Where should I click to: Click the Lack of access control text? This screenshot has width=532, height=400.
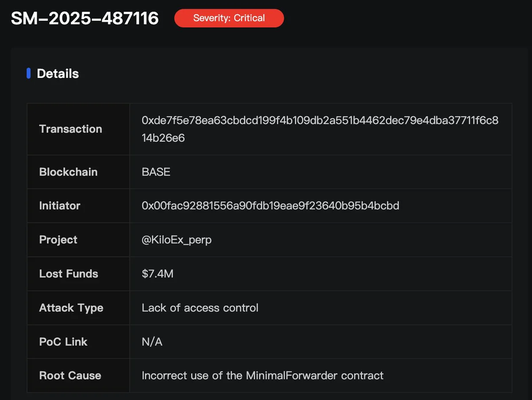(200, 308)
